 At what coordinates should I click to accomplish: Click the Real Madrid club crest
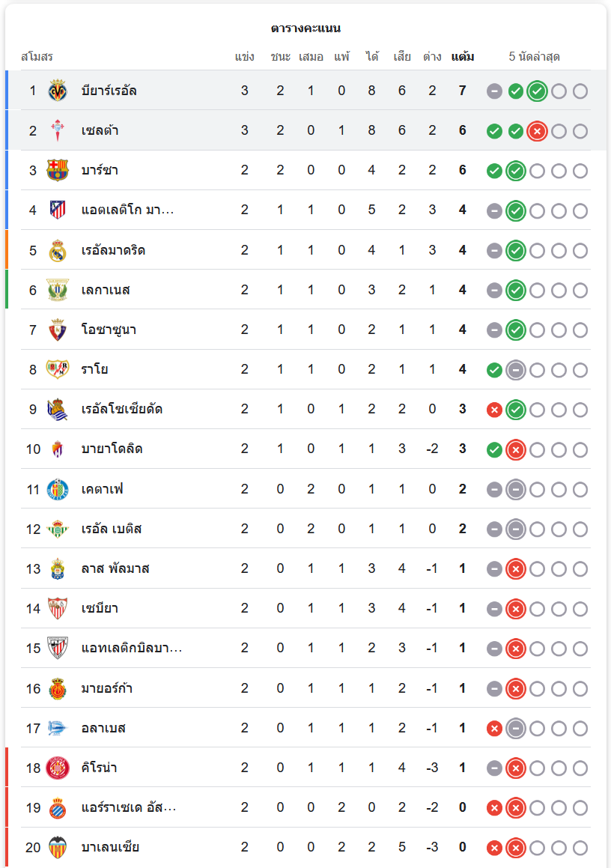[58, 250]
